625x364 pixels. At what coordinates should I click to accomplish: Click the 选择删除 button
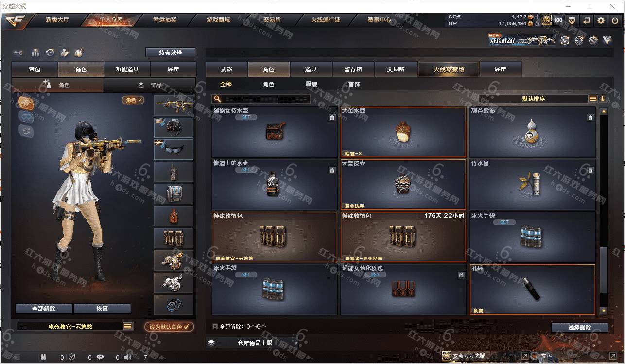point(580,328)
